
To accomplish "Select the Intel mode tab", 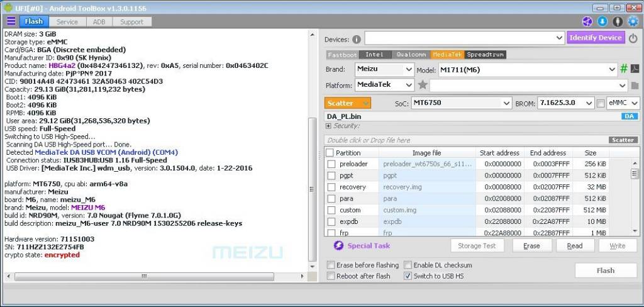I will (375, 55).
